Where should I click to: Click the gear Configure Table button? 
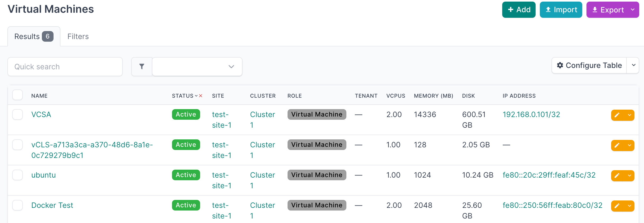589,65
